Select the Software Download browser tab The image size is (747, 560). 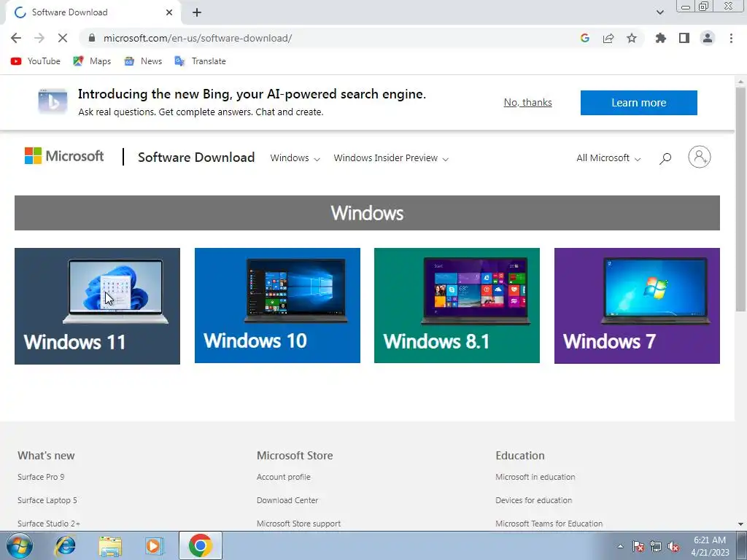(93, 12)
